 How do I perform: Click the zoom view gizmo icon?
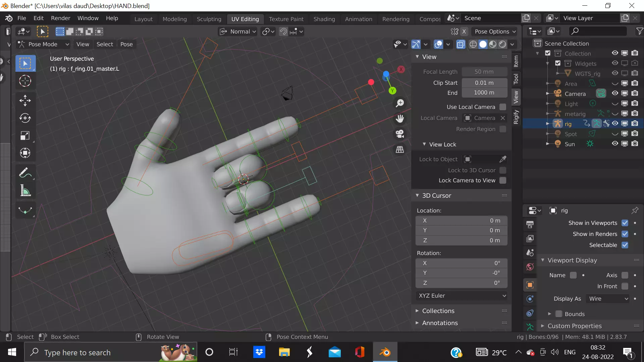(400, 103)
